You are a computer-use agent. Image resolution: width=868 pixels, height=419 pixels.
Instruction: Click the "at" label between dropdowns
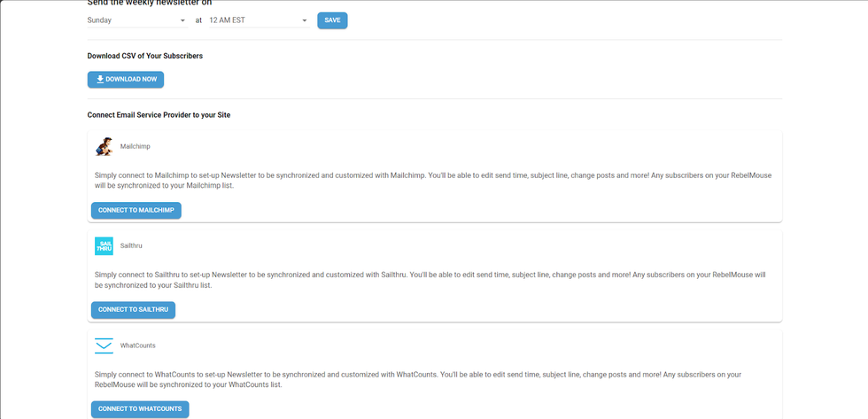(x=198, y=20)
